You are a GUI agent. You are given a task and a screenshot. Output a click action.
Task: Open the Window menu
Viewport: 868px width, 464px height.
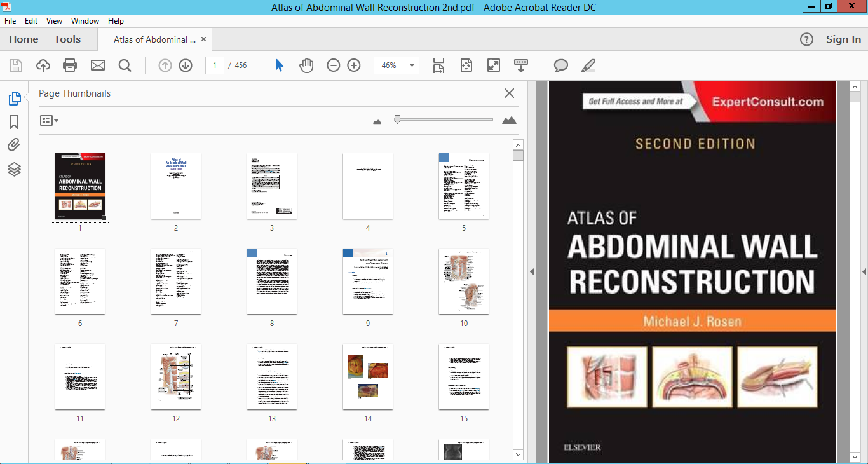click(85, 21)
